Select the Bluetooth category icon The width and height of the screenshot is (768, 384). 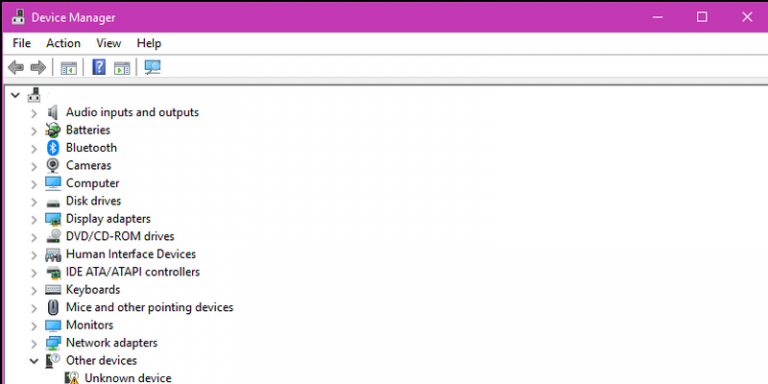(x=53, y=147)
